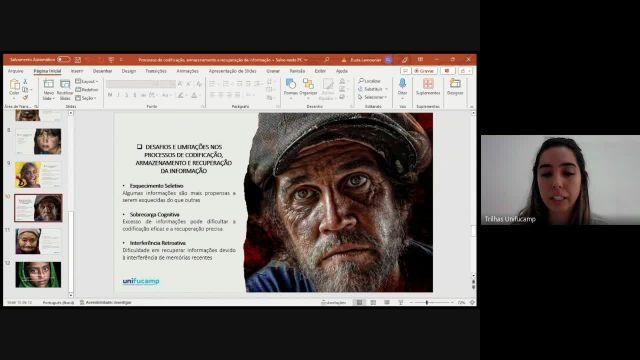Switch to normal view in status bar
The image size is (640, 360).
[359, 302]
